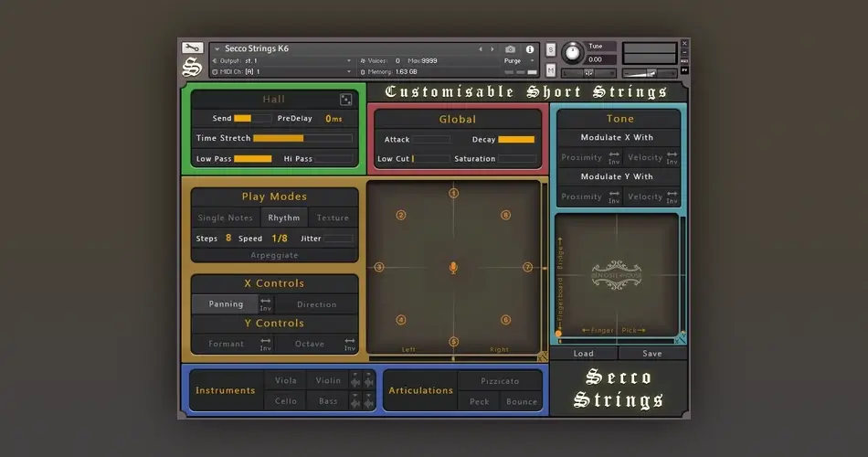Select Panning under X Controls
The image size is (868, 457).
[226, 304]
